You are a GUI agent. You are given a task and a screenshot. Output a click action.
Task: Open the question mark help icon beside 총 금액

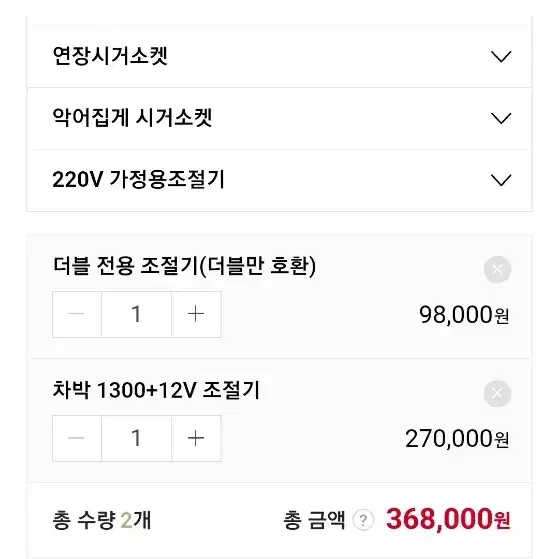click(x=363, y=520)
